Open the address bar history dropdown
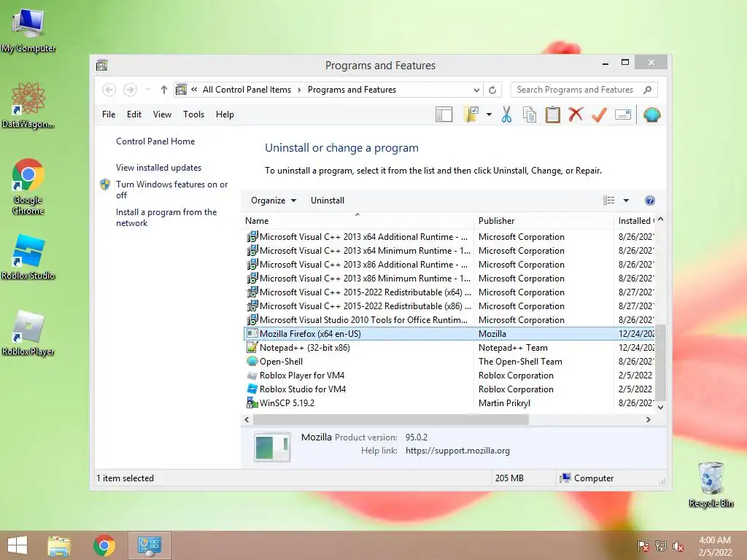747x560 pixels. click(476, 90)
